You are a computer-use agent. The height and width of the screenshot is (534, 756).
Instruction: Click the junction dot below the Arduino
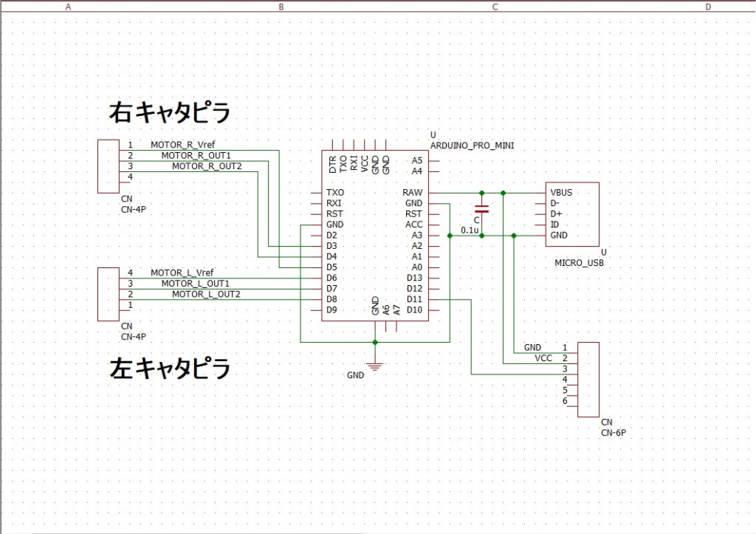[376, 342]
